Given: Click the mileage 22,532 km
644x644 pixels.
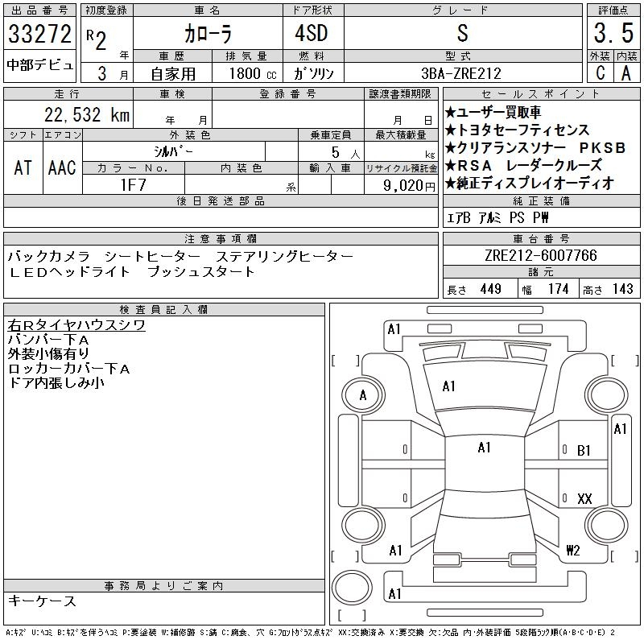Looking at the screenshot, I should [x=87, y=115].
